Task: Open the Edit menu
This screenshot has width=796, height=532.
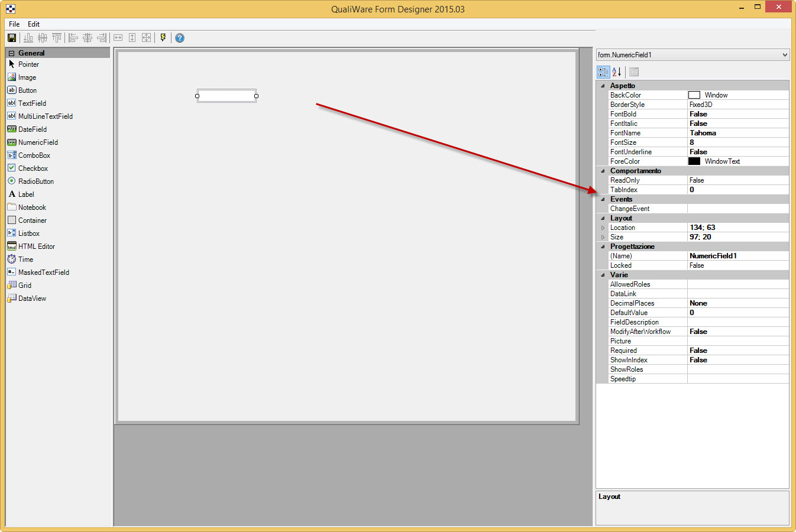Action: (34, 24)
